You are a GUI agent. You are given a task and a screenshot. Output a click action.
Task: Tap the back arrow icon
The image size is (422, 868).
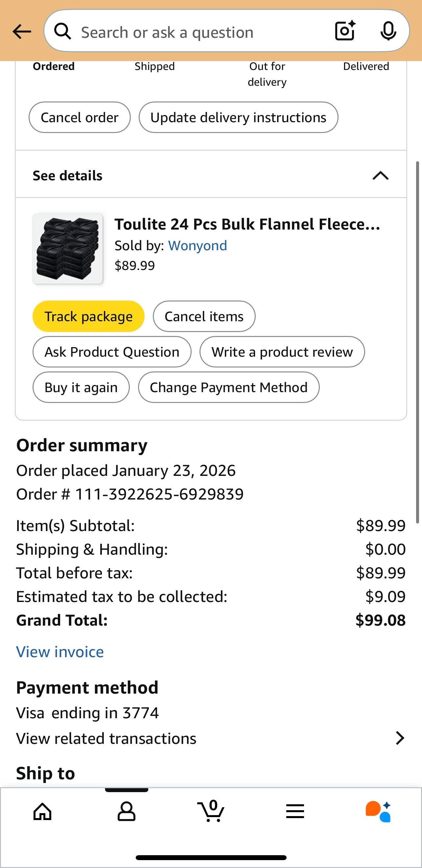pyautogui.click(x=22, y=32)
